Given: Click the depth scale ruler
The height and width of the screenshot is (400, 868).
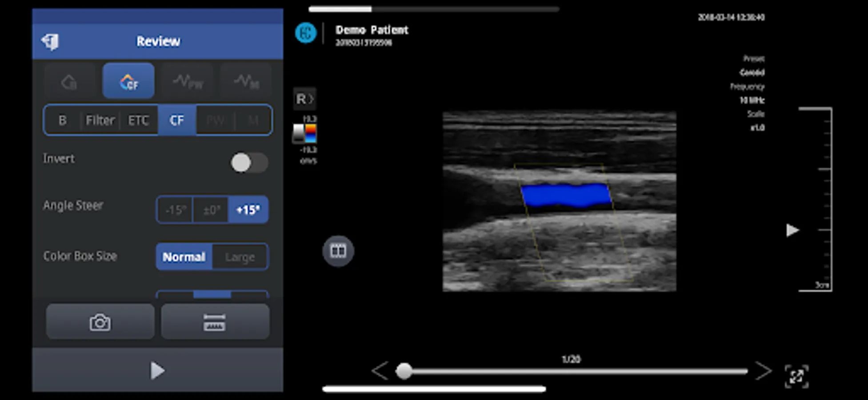Looking at the screenshot, I should click(816, 199).
